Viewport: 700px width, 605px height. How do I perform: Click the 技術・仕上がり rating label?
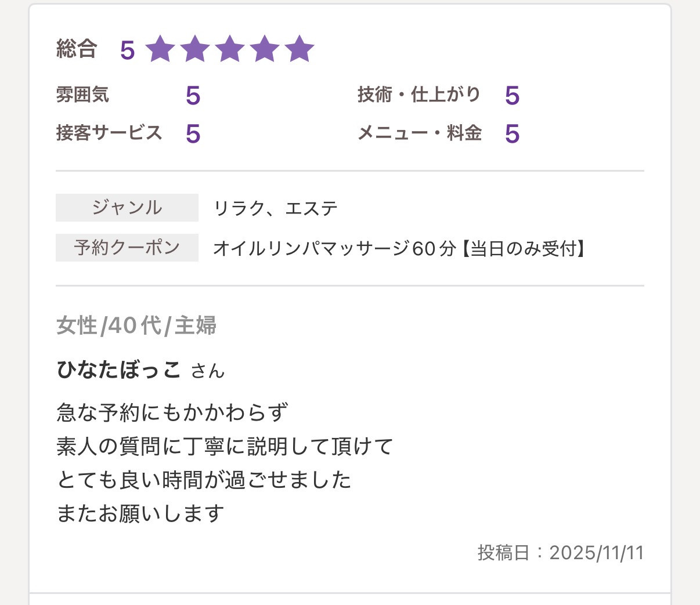[419, 95]
